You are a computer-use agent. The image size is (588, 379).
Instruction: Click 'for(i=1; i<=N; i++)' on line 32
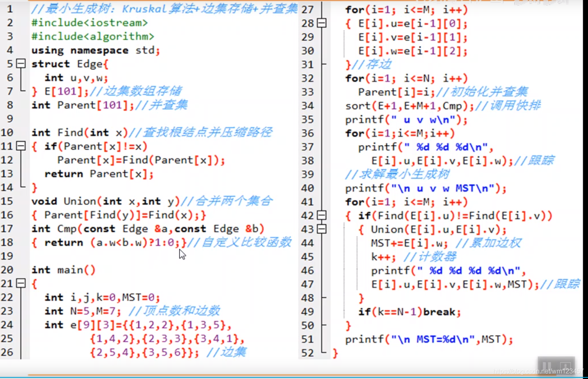coord(407,78)
